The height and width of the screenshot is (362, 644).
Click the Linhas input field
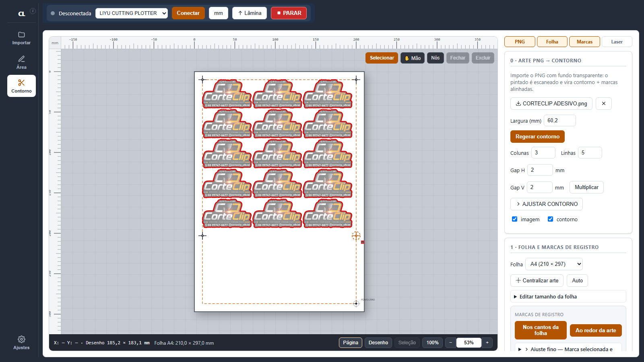point(590,152)
